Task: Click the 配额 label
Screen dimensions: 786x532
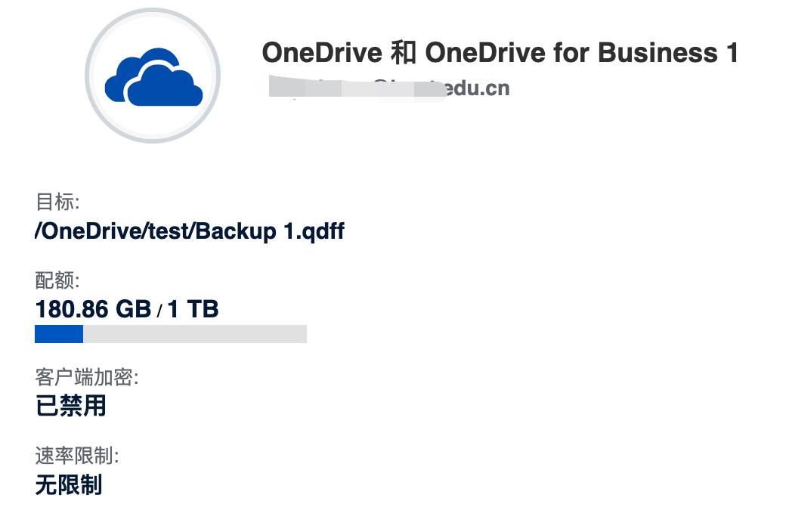Action: tap(57, 280)
